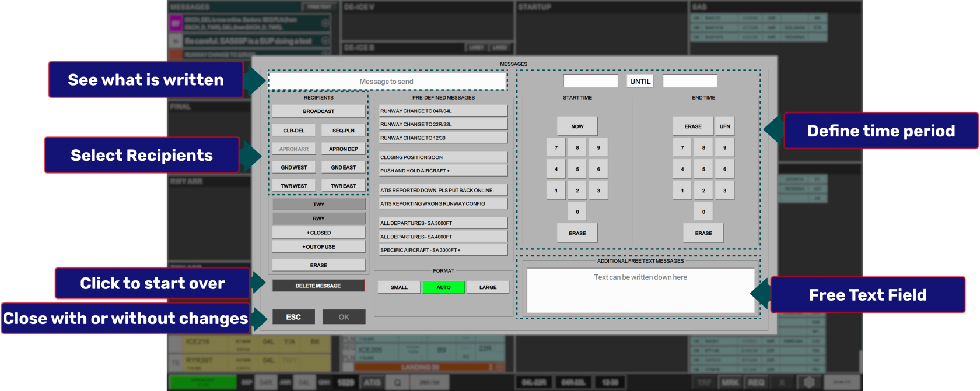Screen dimensions: 980x391
Task: Set format to SMALL
Action: [x=399, y=287]
